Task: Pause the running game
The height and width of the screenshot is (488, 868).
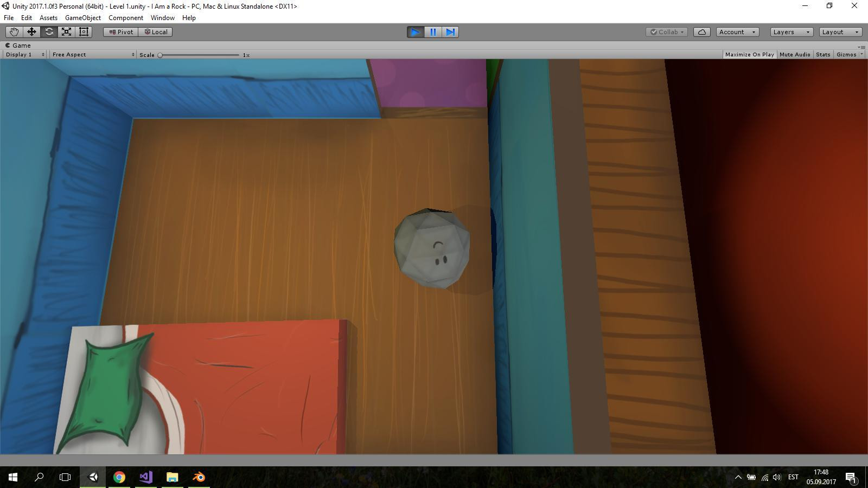Action: point(433,32)
